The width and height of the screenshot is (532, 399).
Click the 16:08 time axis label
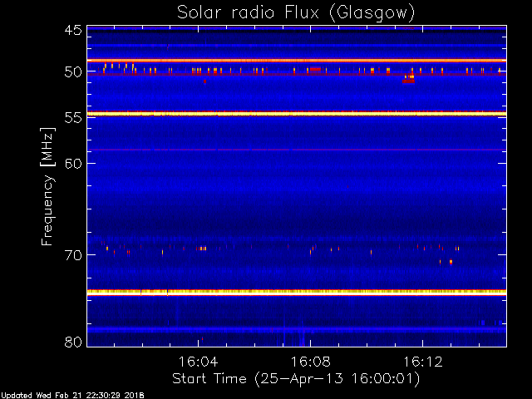[x=310, y=362]
